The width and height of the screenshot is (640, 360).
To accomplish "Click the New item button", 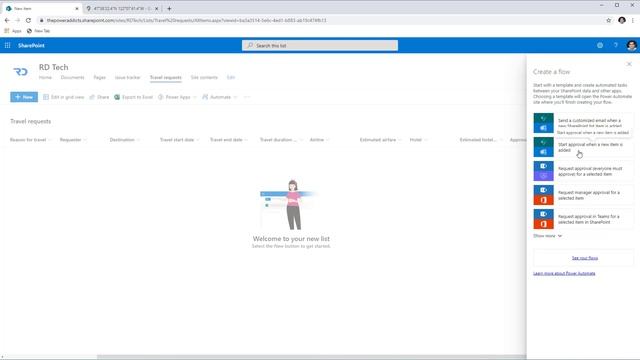I will click(x=24, y=97).
